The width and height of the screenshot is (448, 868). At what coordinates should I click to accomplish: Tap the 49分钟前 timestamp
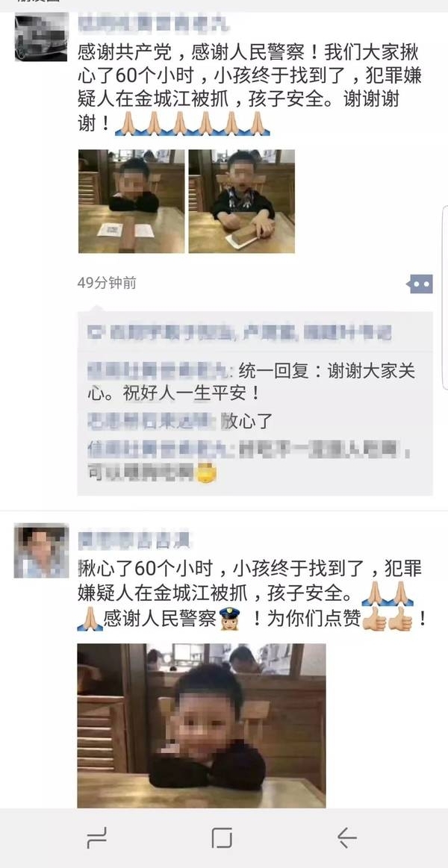tap(107, 283)
